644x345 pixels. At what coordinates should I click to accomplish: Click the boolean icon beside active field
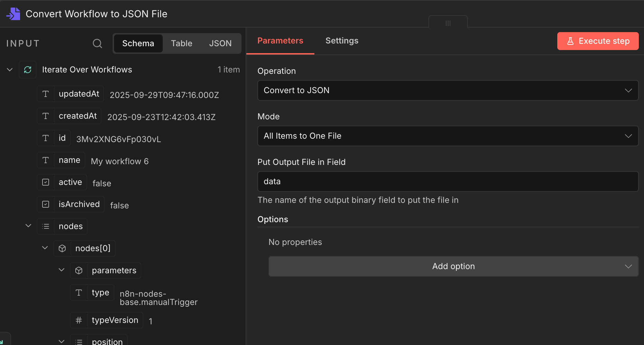click(x=46, y=182)
